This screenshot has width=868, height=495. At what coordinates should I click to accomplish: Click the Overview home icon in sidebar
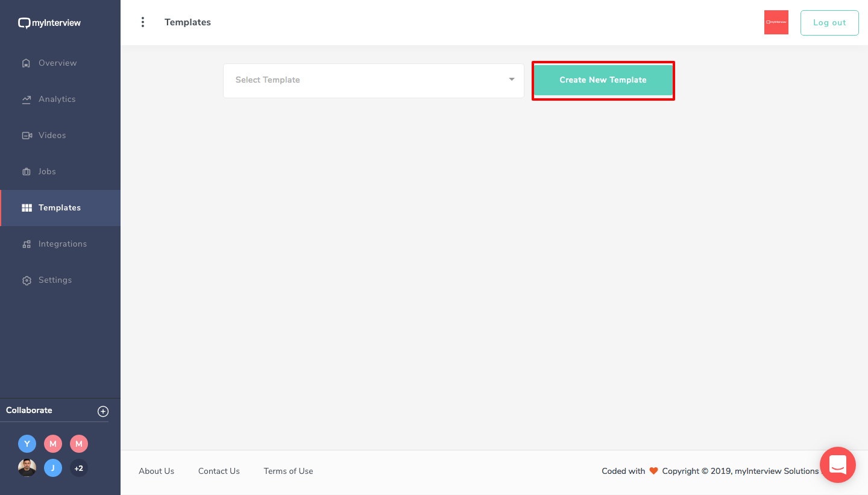[26, 63]
